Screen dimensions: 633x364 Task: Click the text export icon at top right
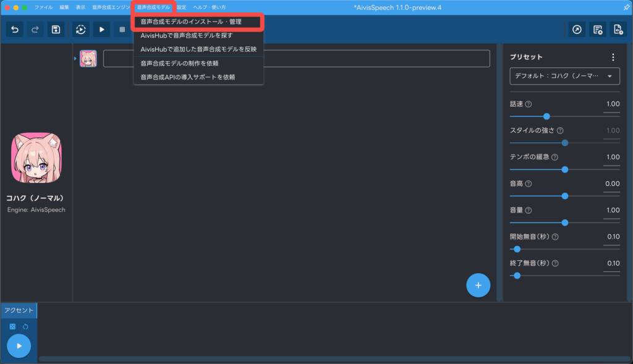point(597,29)
